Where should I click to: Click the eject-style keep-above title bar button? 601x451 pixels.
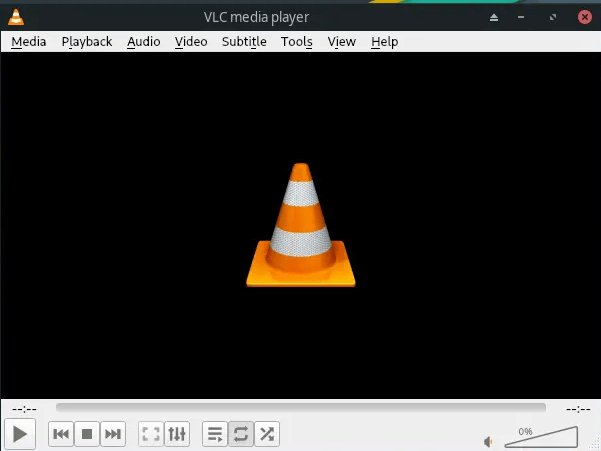tap(494, 17)
